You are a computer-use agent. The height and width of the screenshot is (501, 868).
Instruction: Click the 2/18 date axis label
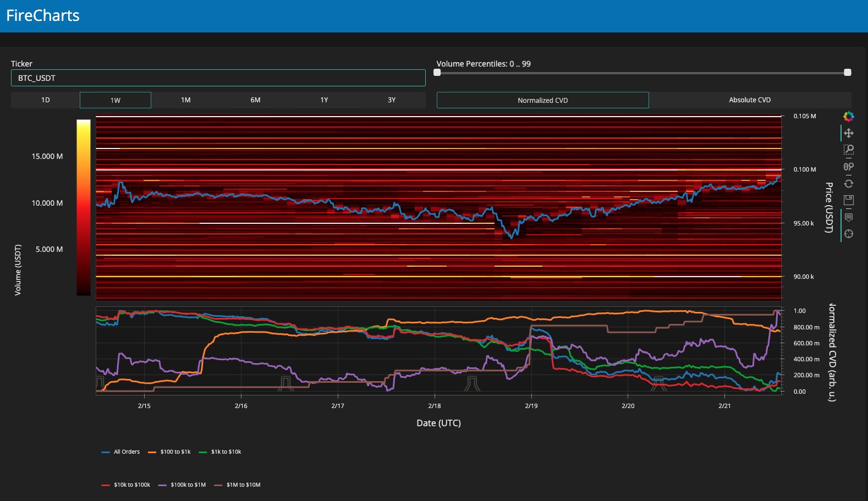[435, 406]
